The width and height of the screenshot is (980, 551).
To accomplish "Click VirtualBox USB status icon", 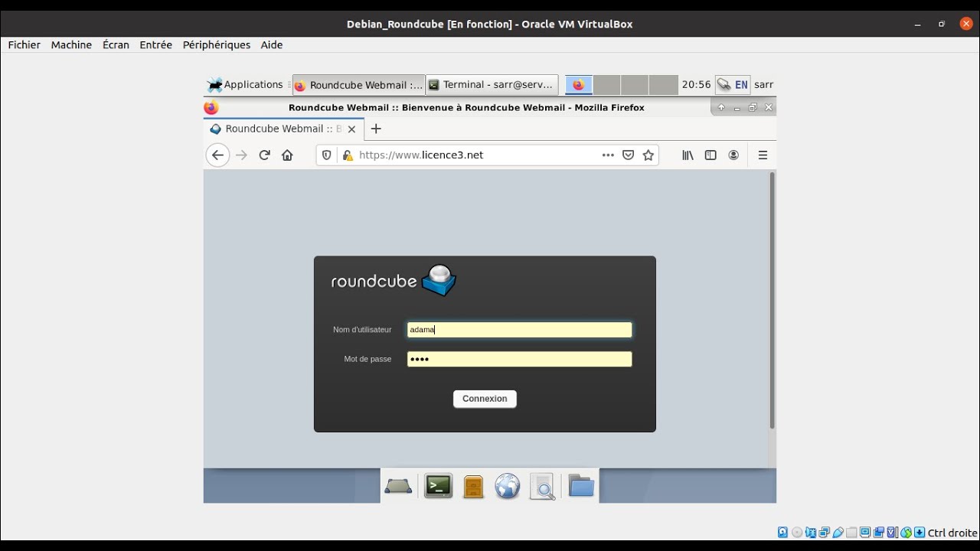I will pos(838,533).
